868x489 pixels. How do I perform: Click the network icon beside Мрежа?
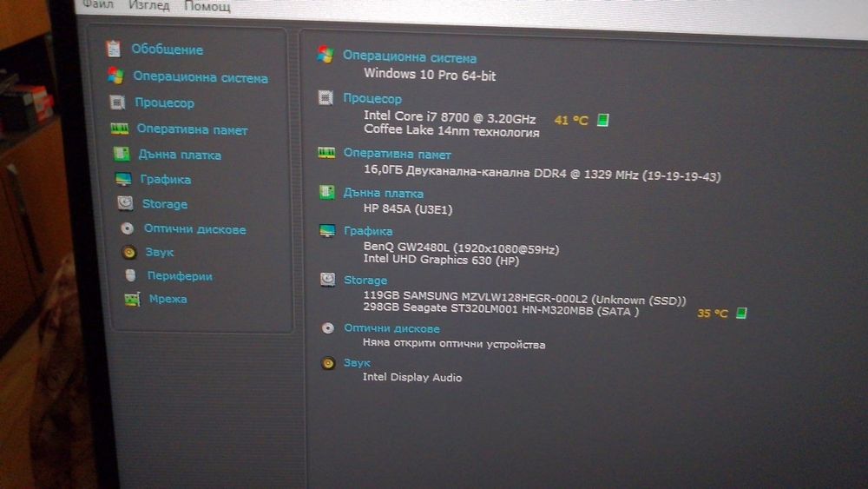tap(132, 300)
